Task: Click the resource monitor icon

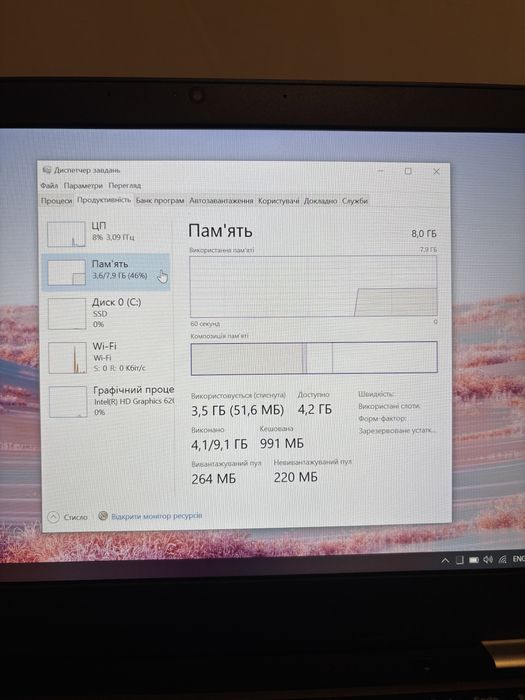Action: coord(103,516)
